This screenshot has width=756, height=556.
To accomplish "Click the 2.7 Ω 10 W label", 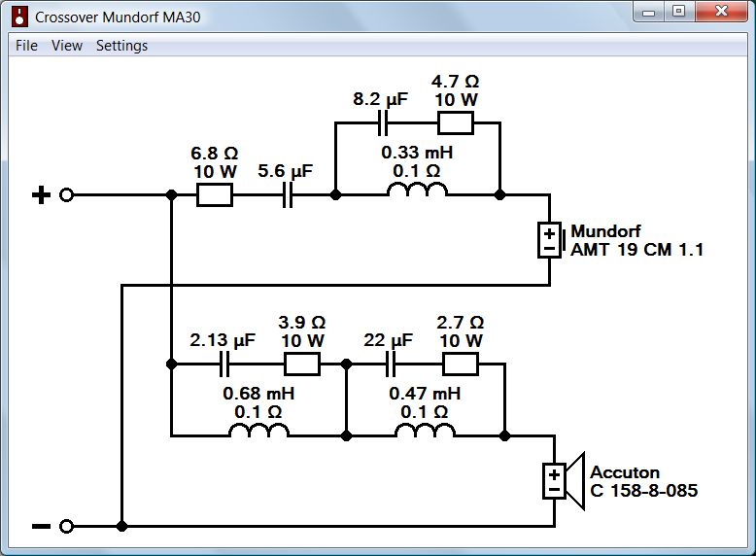I will pos(461,331).
